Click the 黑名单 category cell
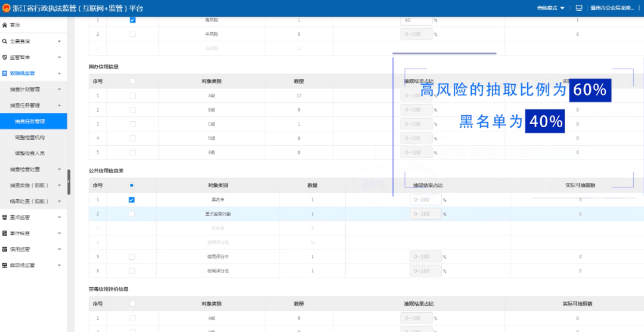 tap(218, 200)
